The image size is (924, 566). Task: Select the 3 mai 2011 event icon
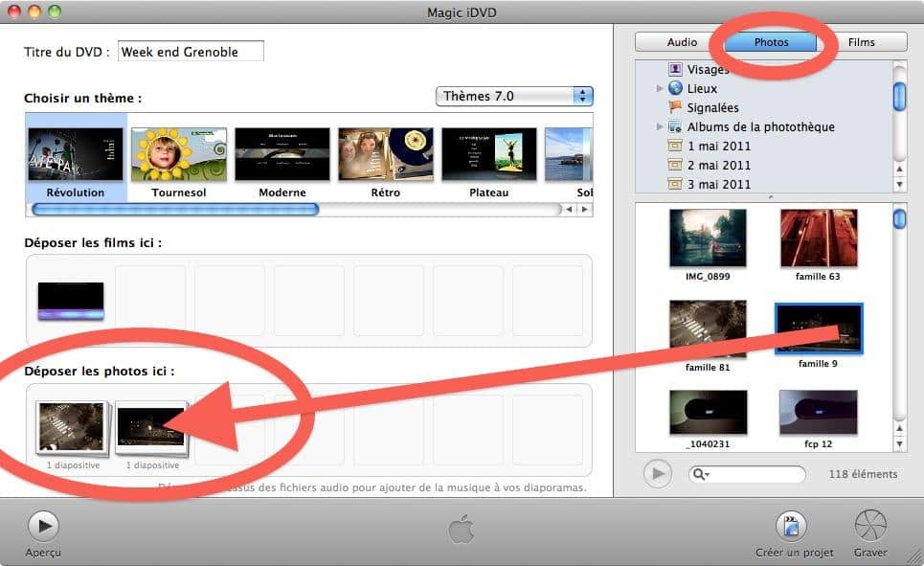click(675, 184)
